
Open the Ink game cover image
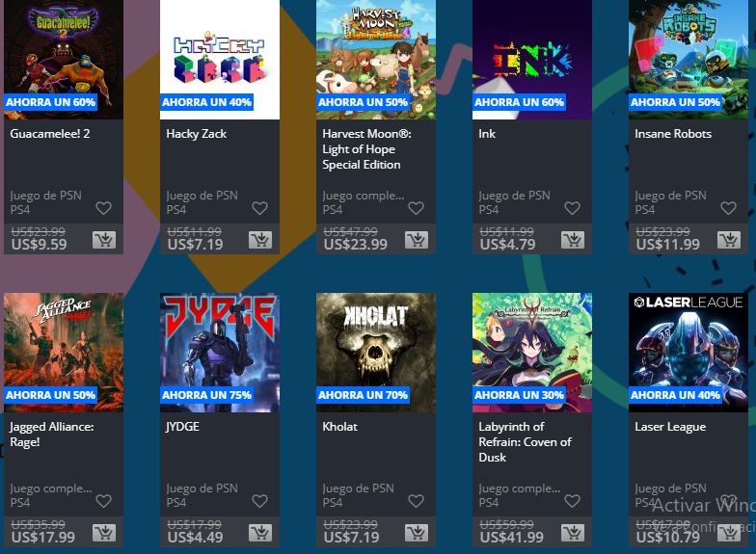(532, 60)
